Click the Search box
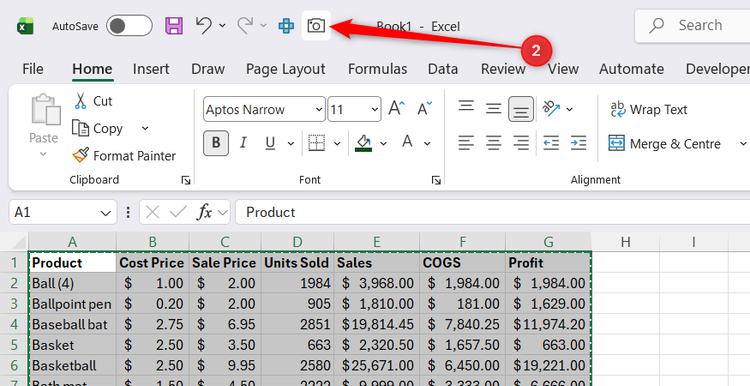This screenshot has width=750, height=386. click(692, 25)
